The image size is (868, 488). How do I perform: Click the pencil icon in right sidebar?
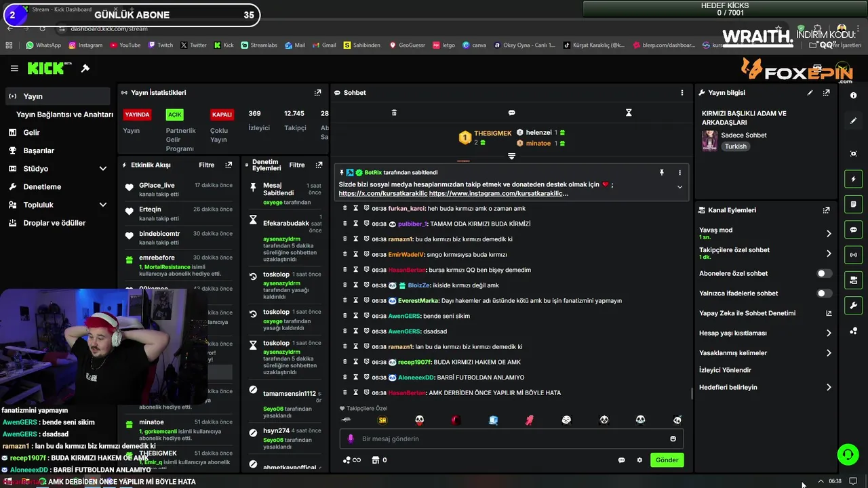pyautogui.click(x=853, y=121)
